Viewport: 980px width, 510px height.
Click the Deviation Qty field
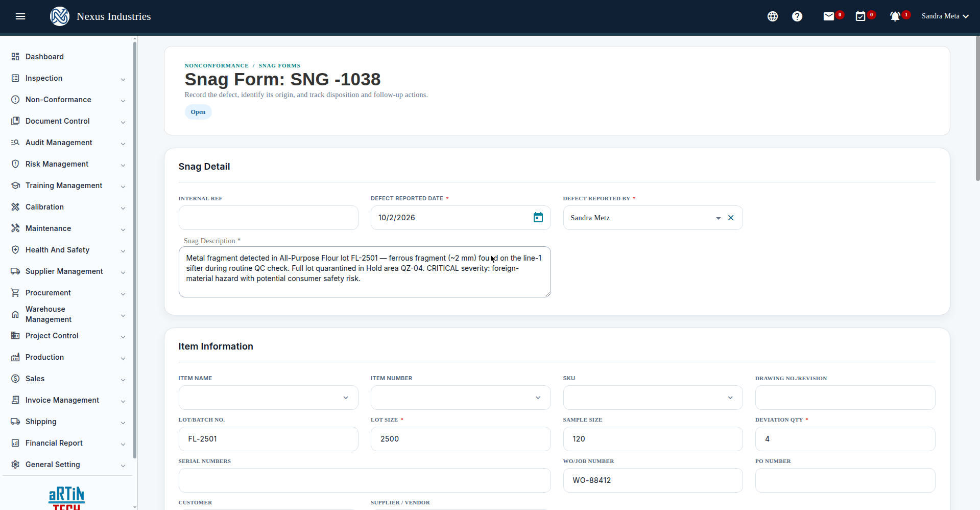coord(845,439)
